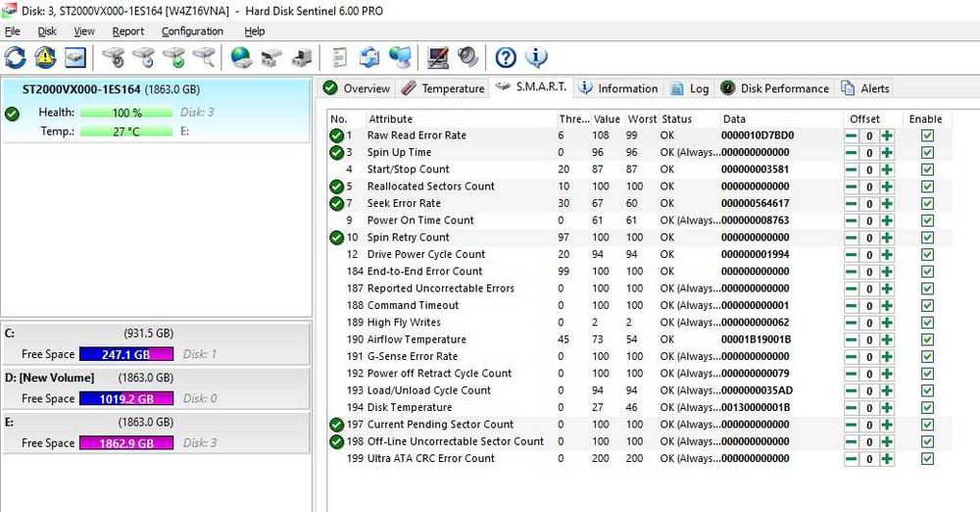Click the blue Refresh arrows toolbar icon
This screenshot has height=512, width=980.
tap(15, 58)
